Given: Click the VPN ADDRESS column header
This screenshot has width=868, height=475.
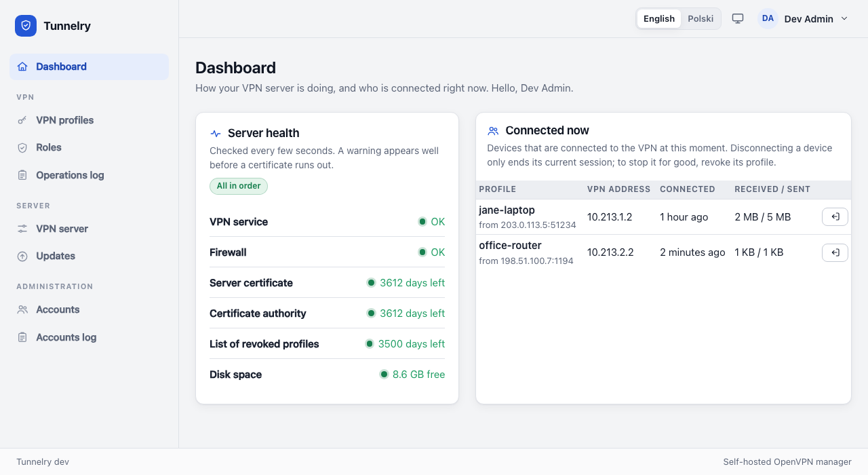Looking at the screenshot, I should (x=619, y=189).
